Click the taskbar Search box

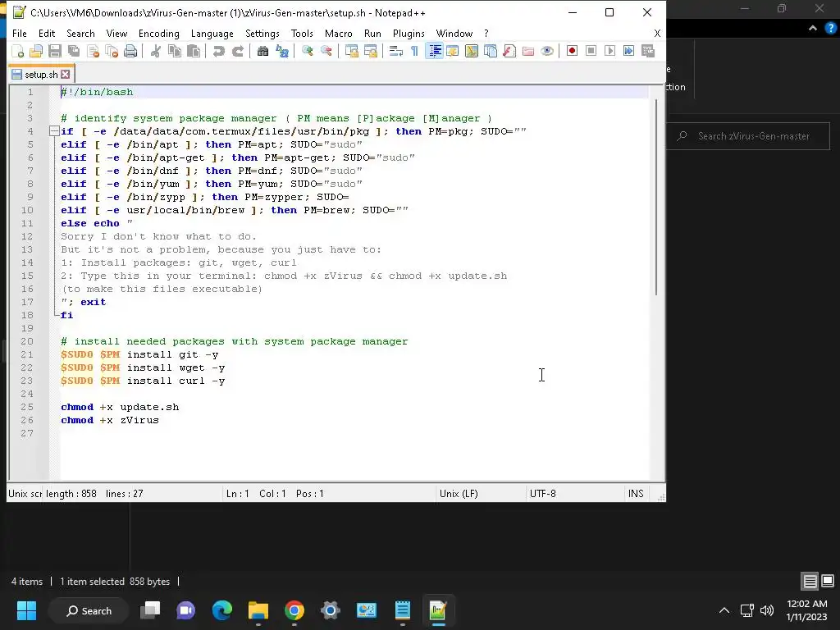(89, 610)
